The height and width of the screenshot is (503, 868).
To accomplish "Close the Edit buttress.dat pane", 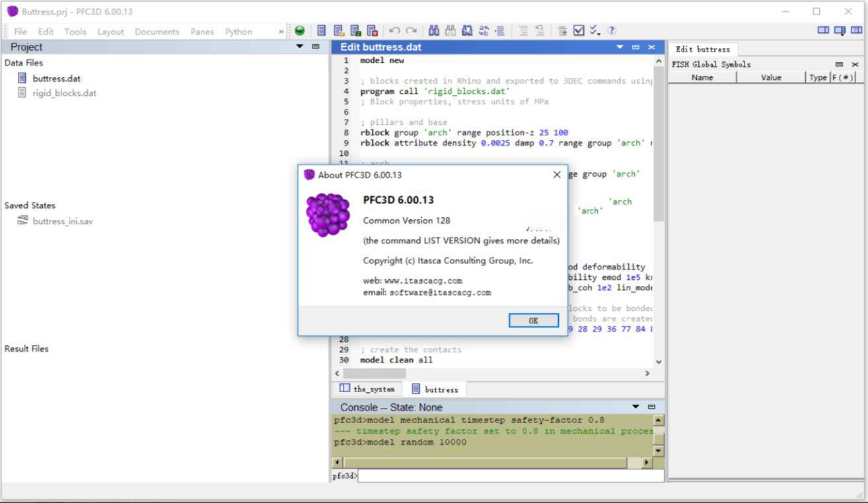I will pos(651,47).
